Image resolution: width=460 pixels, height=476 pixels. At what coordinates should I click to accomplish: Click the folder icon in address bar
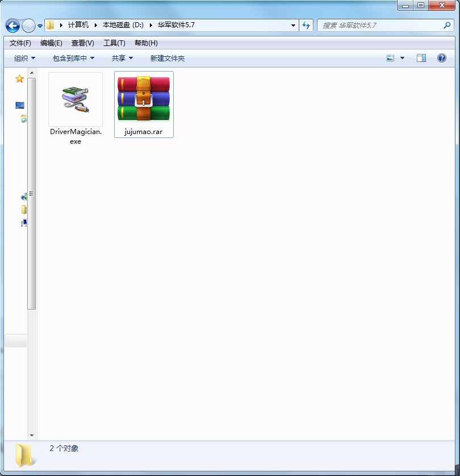coord(51,25)
